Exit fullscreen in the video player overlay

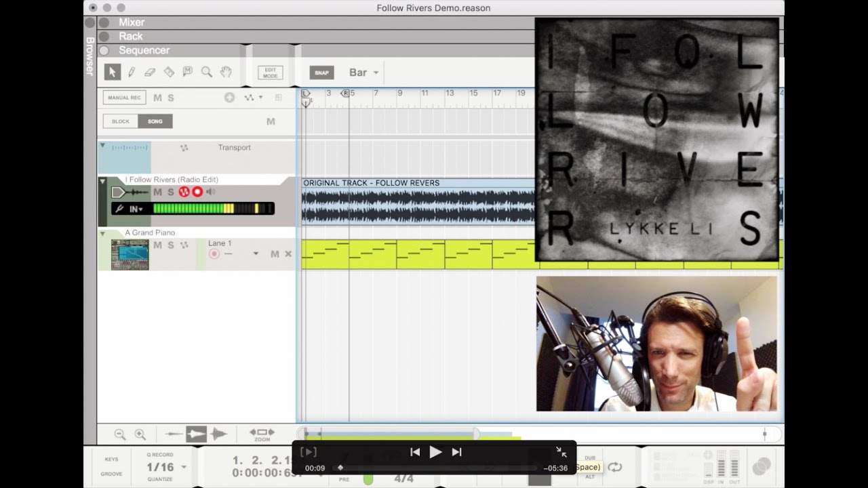pyautogui.click(x=561, y=452)
